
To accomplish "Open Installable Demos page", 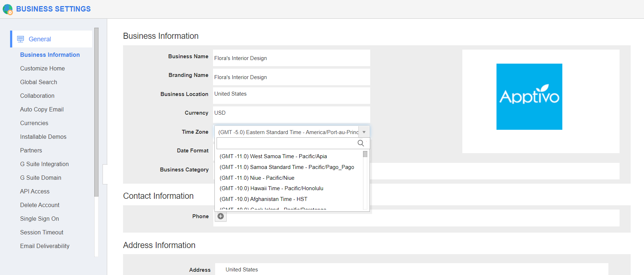I will pyautogui.click(x=43, y=137).
